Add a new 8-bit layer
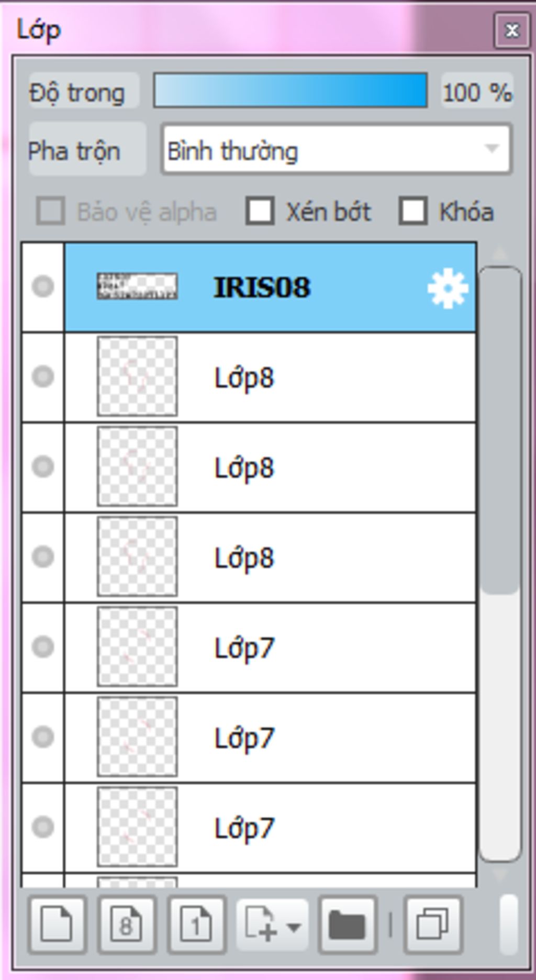This screenshot has width=536, height=980. 127,925
